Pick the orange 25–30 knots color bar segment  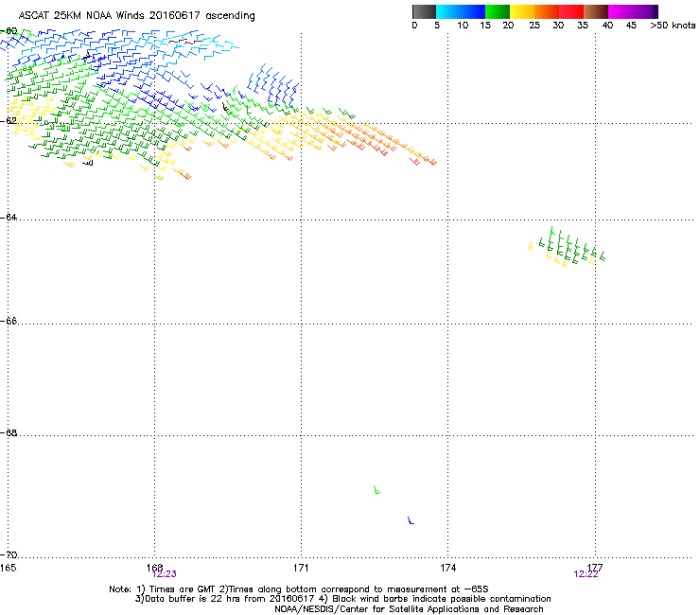[547, 11]
